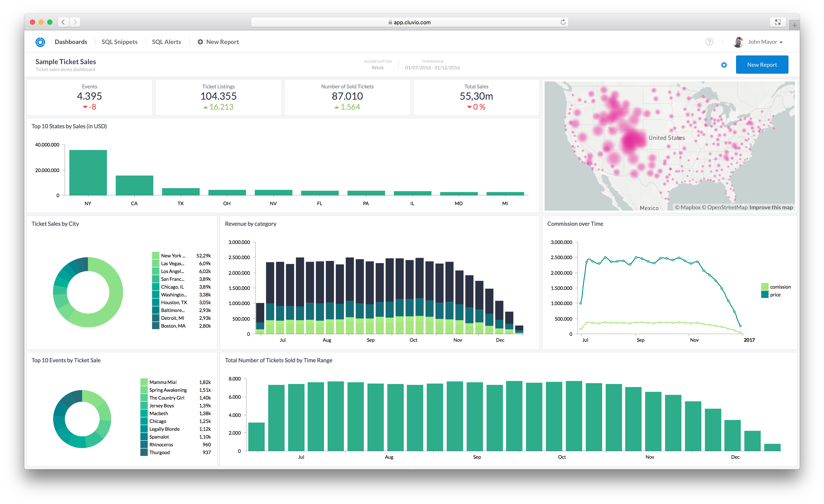Go to the SQL Snippets tab
This screenshot has height=504, width=824.
coord(119,42)
